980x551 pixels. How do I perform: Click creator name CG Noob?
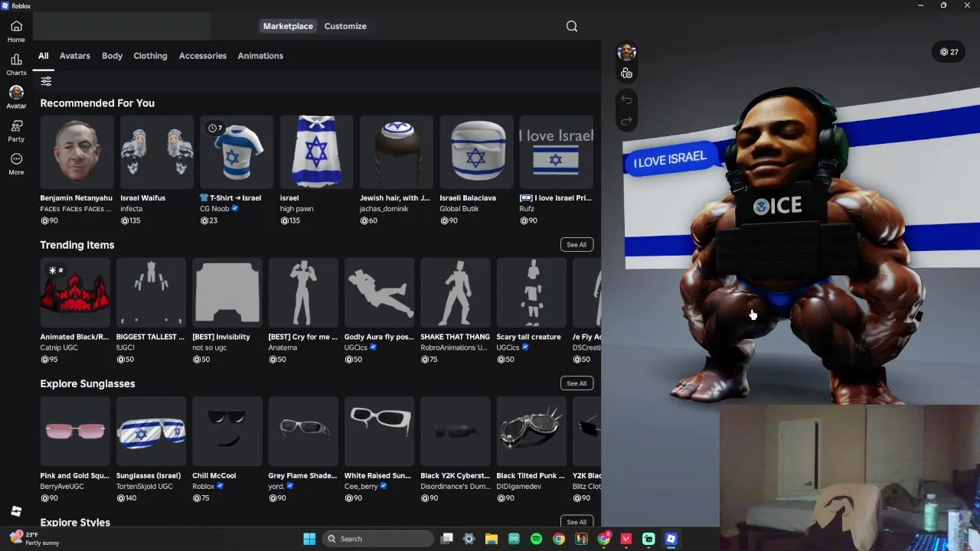tap(214, 209)
